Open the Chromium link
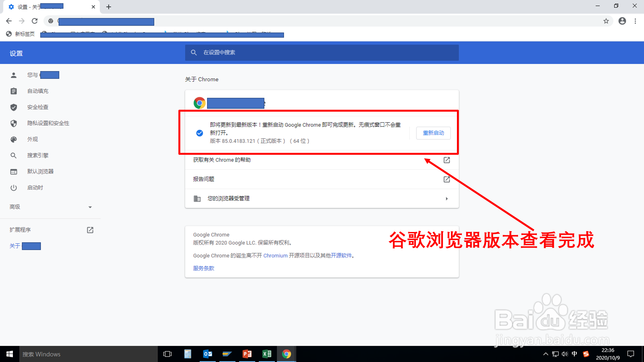644x362 pixels. (275, 255)
